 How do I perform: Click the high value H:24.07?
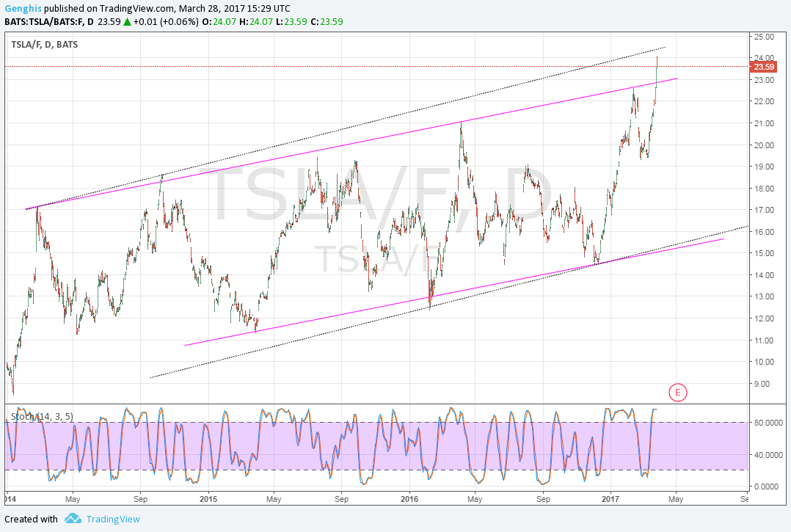[258, 22]
